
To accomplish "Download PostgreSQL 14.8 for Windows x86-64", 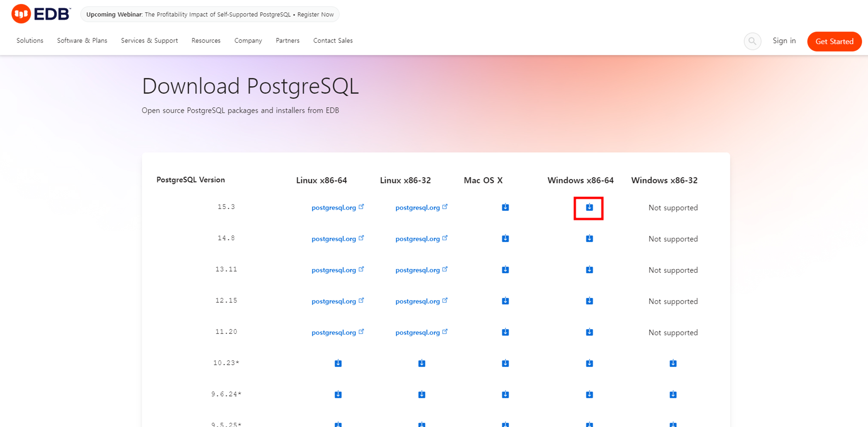I will click(589, 238).
